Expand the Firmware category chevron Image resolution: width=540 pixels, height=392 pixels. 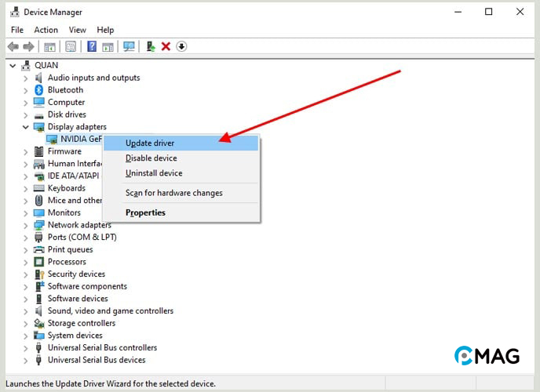tap(25, 151)
